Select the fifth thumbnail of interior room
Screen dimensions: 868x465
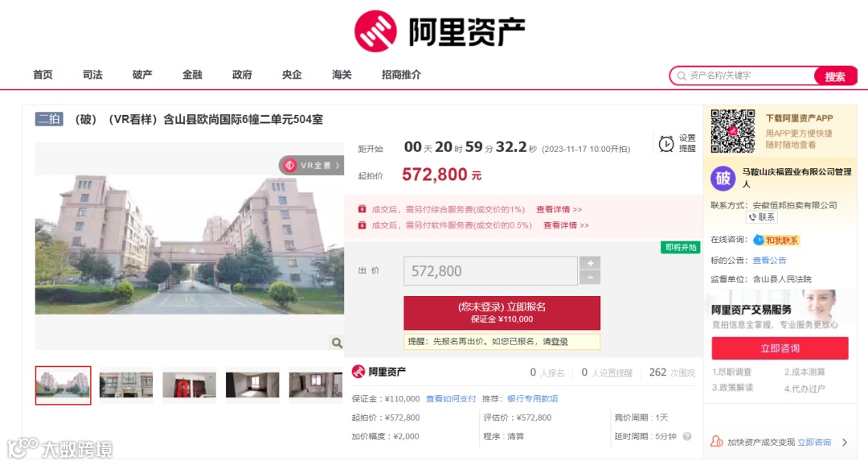(316, 385)
